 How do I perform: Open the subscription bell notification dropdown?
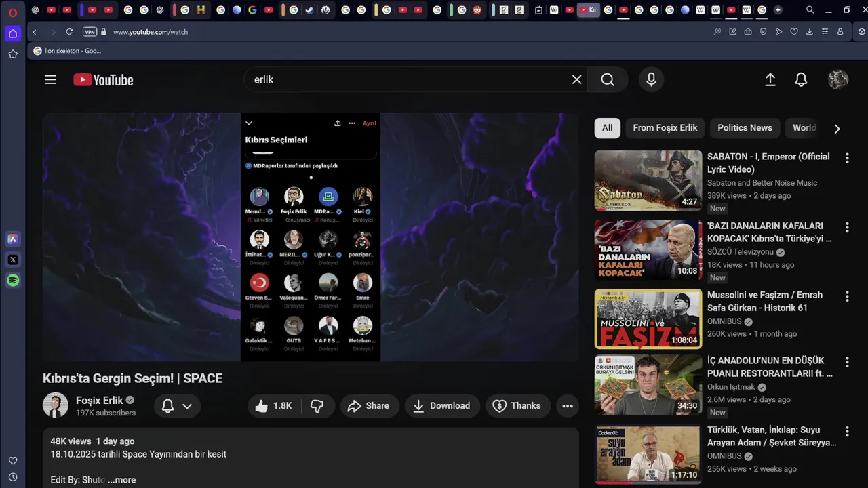177,406
